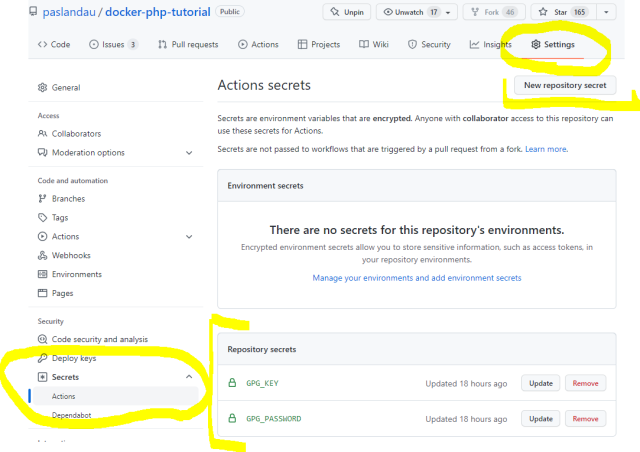Click the Code tab brackets icon

(42, 44)
